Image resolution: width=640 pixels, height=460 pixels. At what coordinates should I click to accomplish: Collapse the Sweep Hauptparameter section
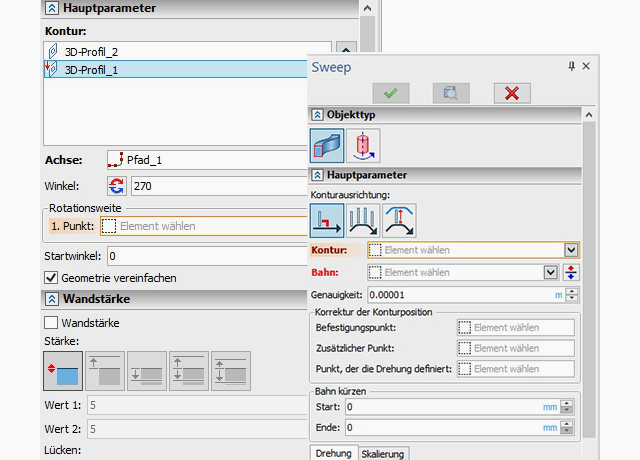pyautogui.click(x=318, y=175)
